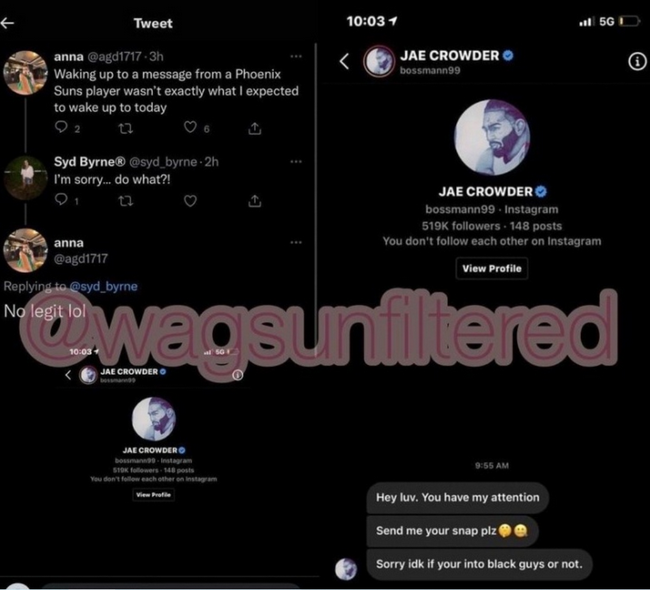Image resolution: width=650 pixels, height=590 pixels.
Task: Open anna's avatar on first tweet
Action: pyautogui.click(x=25, y=73)
